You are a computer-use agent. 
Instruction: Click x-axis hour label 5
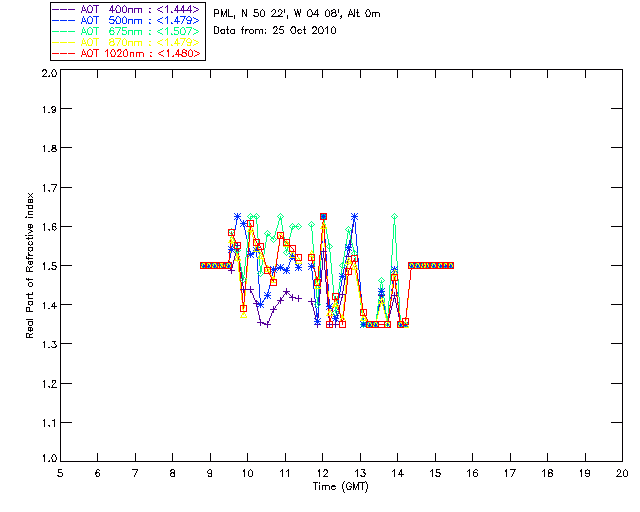coord(60,473)
